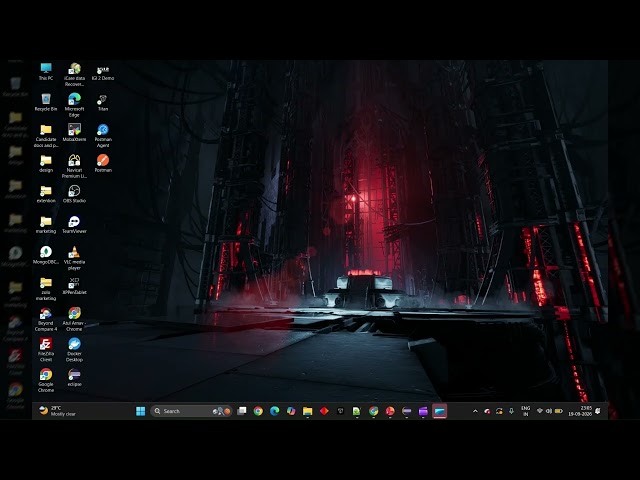This screenshot has width=640, height=480.
Task: Select the FileZilla Client desktop shortcut
Action: pos(46,350)
